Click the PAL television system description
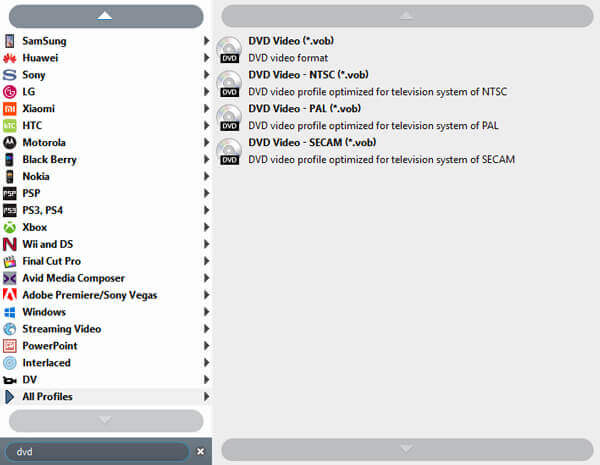 (373, 126)
